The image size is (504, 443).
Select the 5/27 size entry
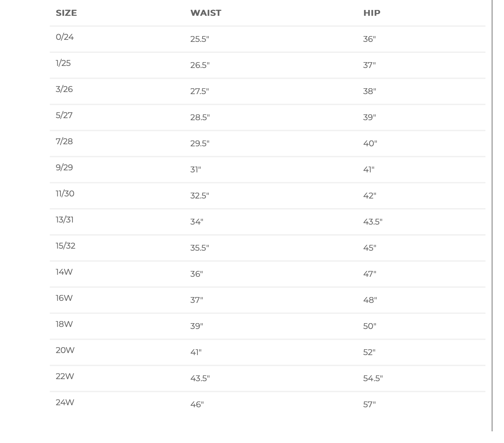pos(64,115)
